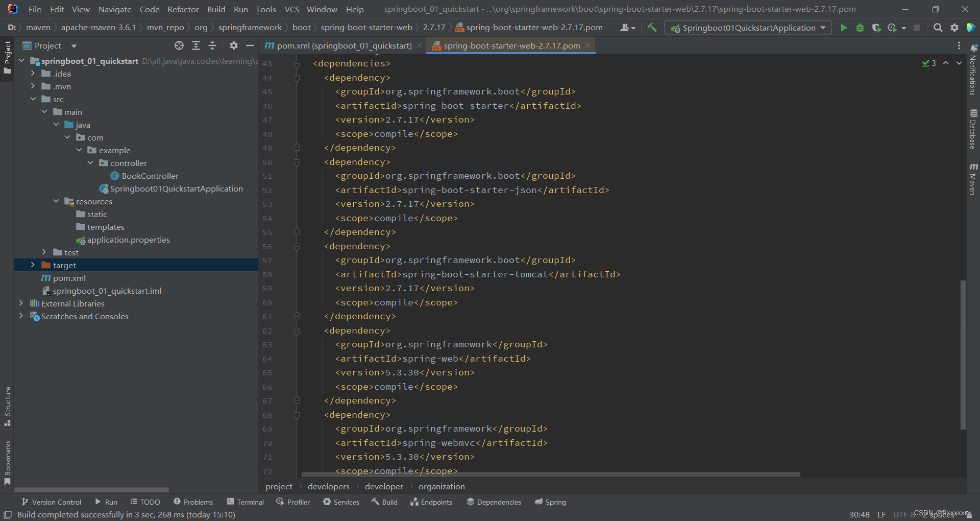Open the Refactor menu
The height and width of the screenshot is (521, 980).
coord(183,9)
